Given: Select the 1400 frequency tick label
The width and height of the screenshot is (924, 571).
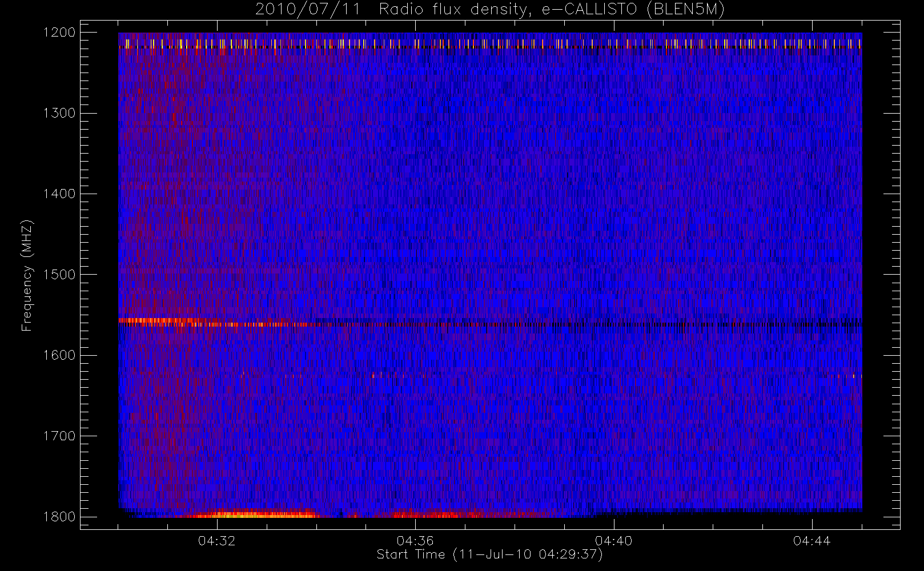Looking at the screenshot, I should (x=59, y=194).
